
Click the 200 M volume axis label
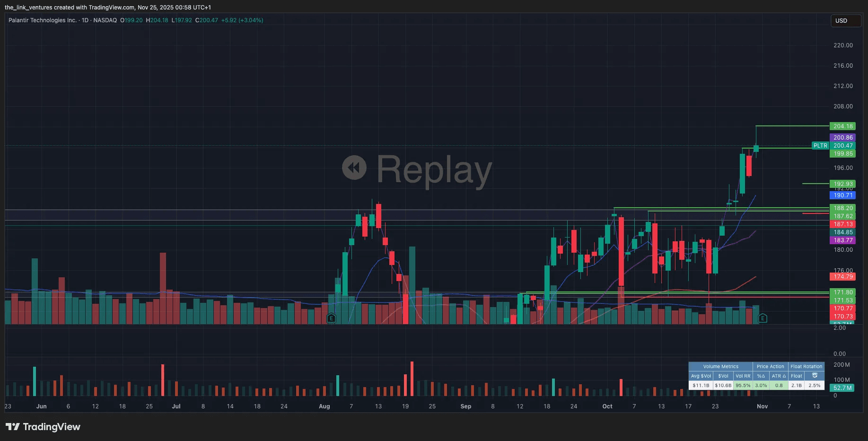842,365
